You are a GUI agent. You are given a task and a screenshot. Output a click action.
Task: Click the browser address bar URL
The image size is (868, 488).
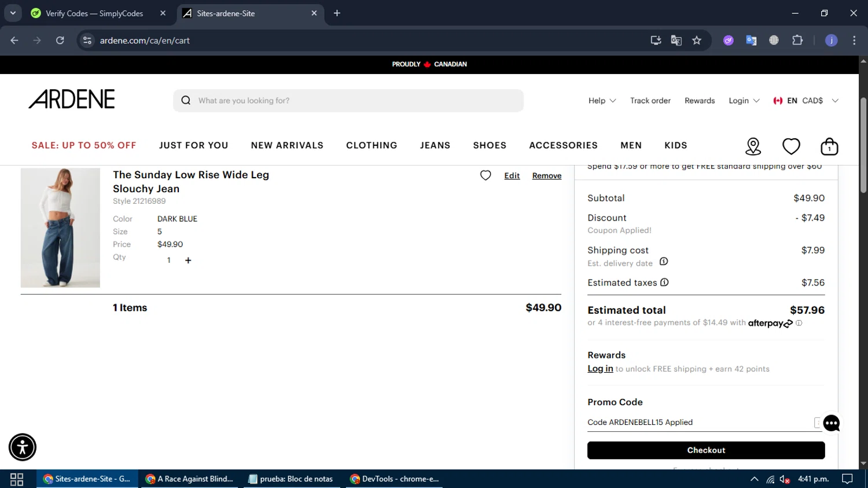(145, 41)
